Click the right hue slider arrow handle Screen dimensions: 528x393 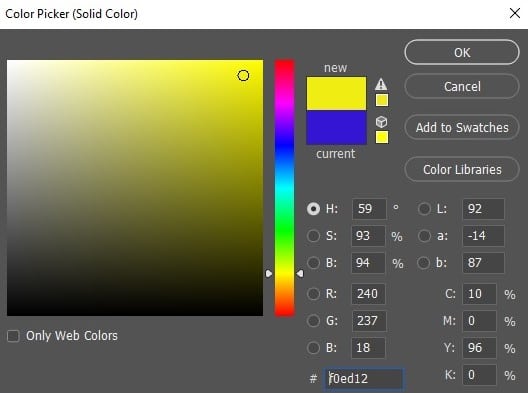300,273
